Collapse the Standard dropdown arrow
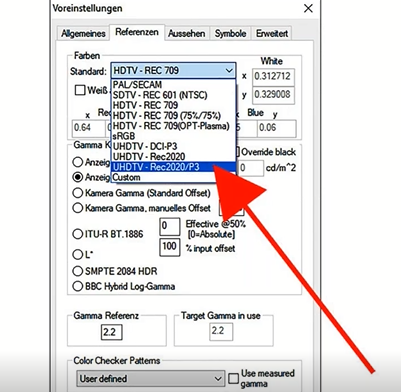 [x=229, y=71]
